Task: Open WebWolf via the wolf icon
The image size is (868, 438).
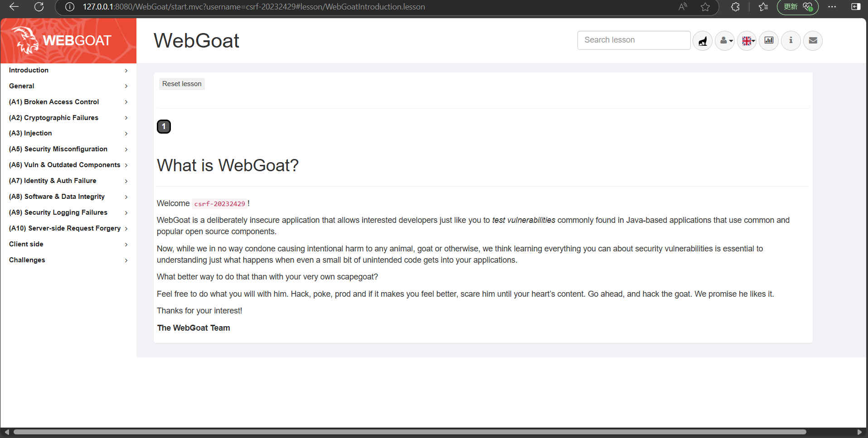Action: coord(703,41)
